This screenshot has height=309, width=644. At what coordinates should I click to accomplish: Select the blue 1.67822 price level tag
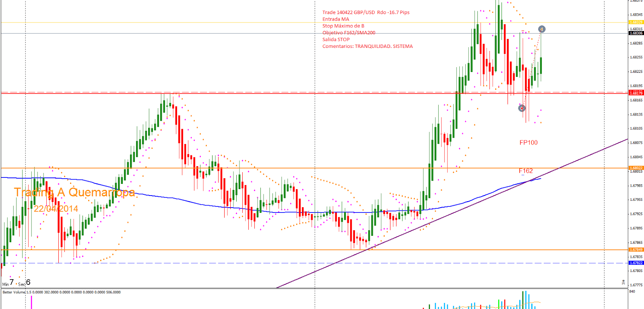pyautogui.click(x=636, y=263)
